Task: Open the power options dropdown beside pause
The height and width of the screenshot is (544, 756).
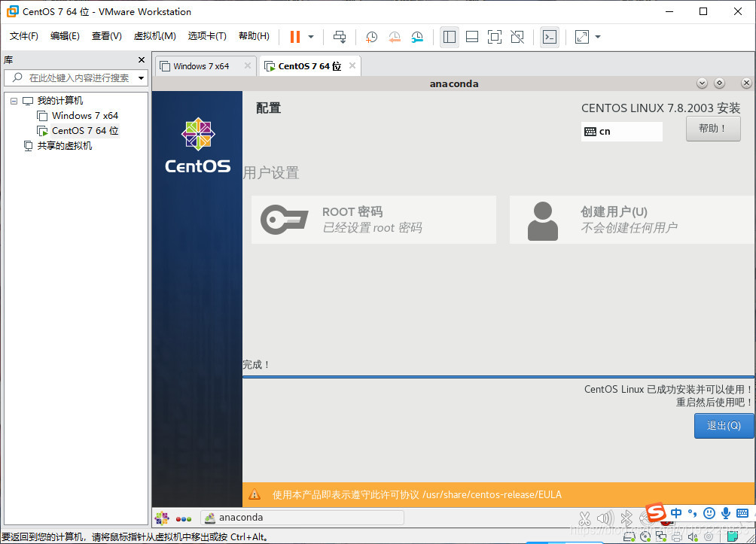Action: tap(311, 37)
